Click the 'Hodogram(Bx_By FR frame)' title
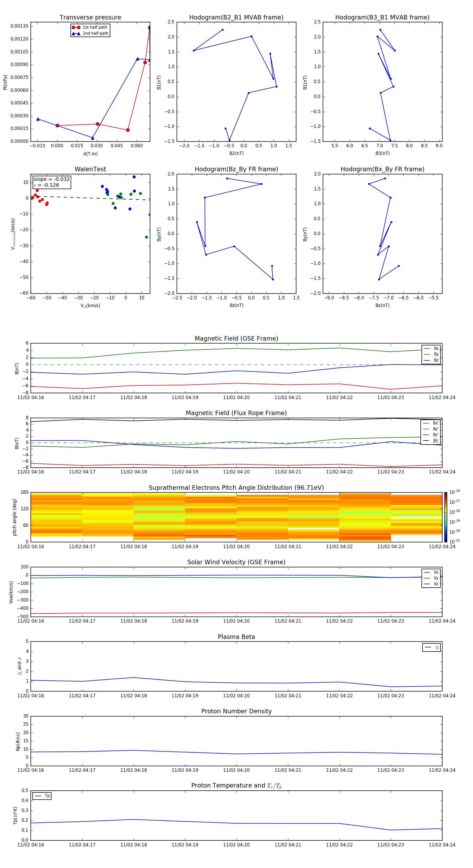Screen dimensions: 473x868 click(382, 169)
